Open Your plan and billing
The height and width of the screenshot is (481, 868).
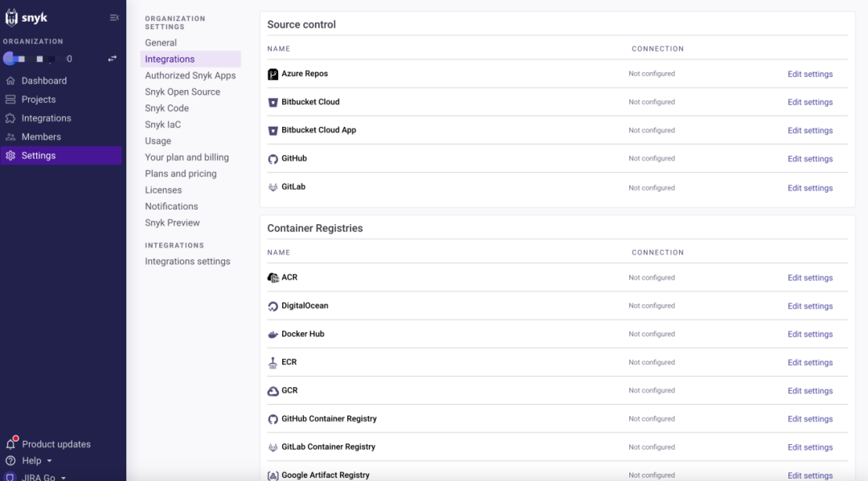186,157
